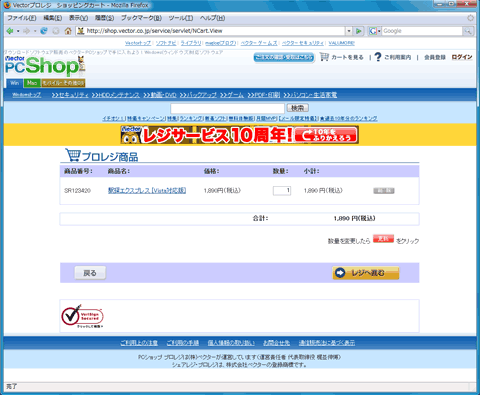Open Back history dropdown arrow

tap(18, 31)
